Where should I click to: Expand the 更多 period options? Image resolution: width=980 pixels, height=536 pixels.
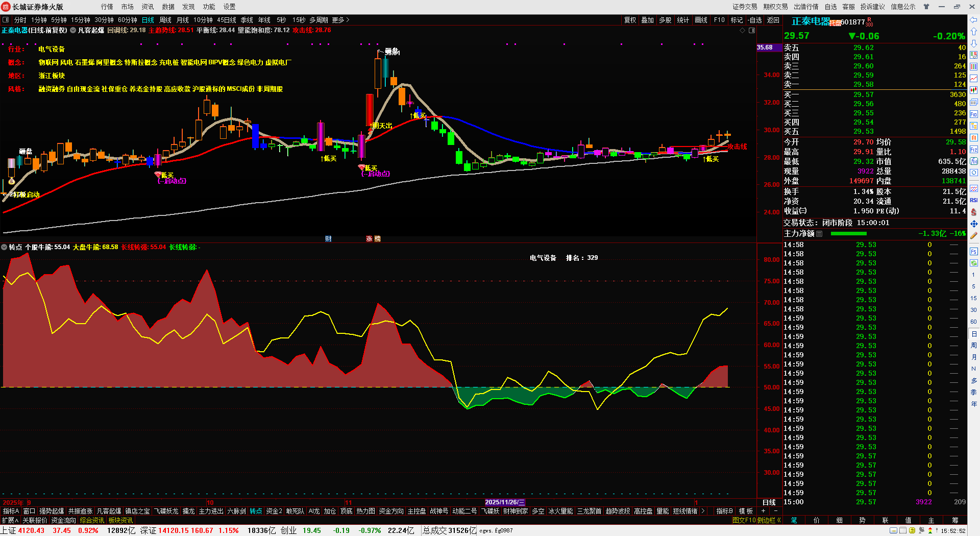tap(340, 20)
